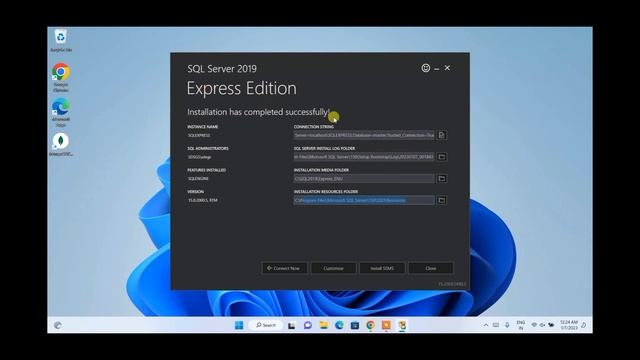Open volume tray icon
The width and height of the screenshot is (640, 360).
(542, 325)
